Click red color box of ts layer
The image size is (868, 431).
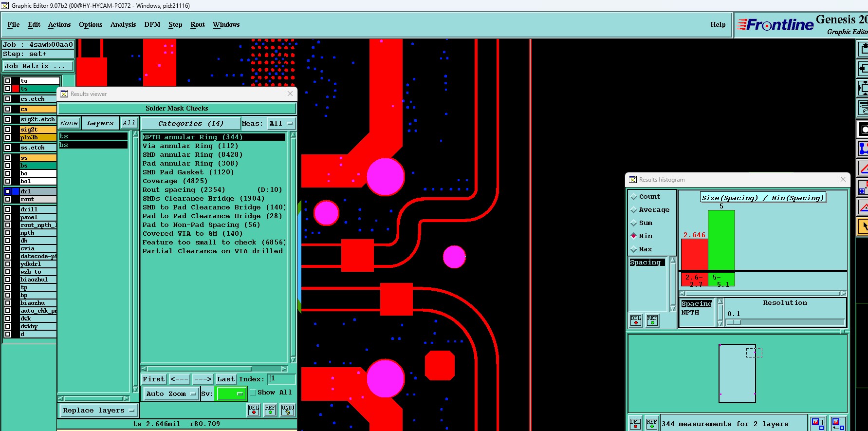coord(16,89)
